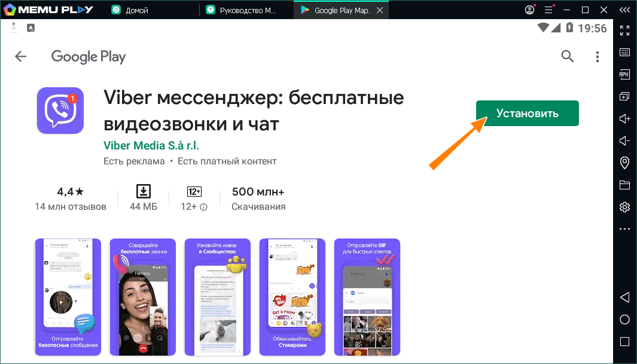Tap the Android recent apps square
Screen dimensions: 637x364
point(625,341)
